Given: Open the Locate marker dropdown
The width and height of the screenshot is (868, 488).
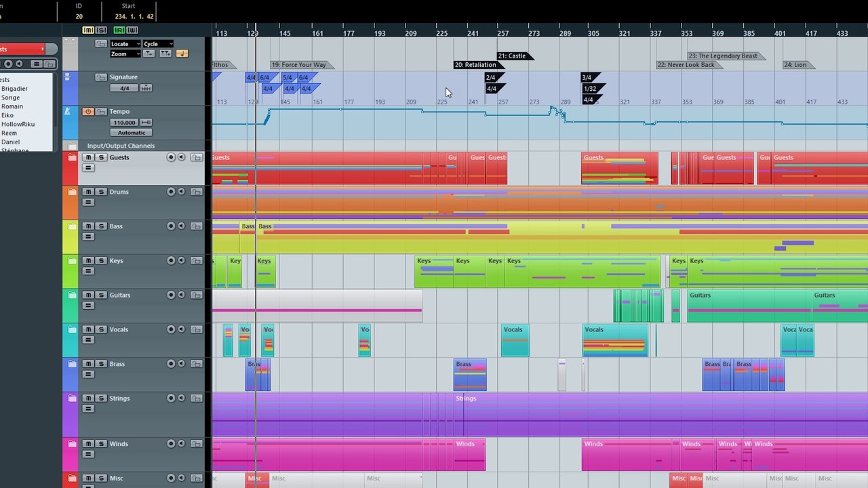Looking at the screenshot, I should (x=124, y=44).
